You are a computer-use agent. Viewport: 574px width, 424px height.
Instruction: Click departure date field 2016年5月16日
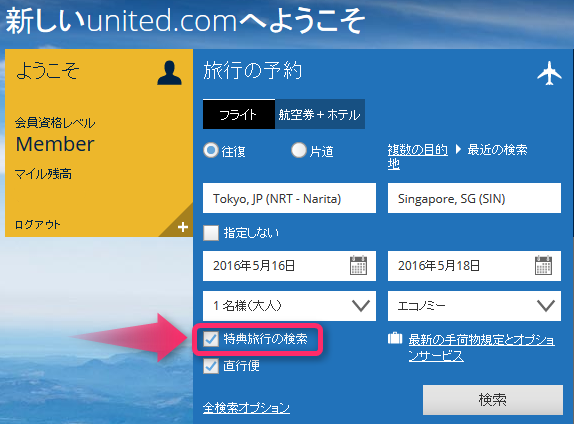[x=289, y=266]
